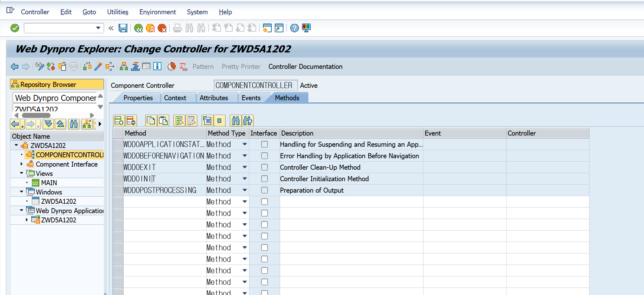
Task: Expand the Component Interface tree node
Action: click(x=21, y=164)
